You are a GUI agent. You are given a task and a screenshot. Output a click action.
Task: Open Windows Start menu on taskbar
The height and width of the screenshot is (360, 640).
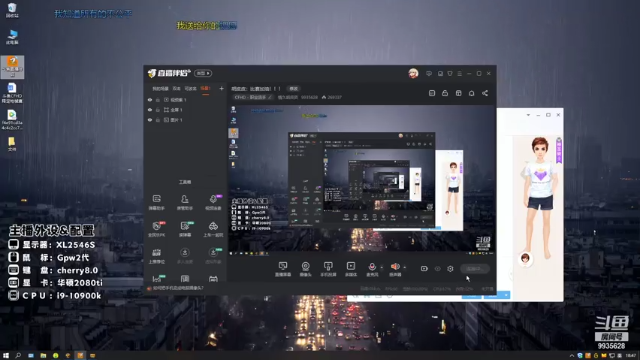6,356
